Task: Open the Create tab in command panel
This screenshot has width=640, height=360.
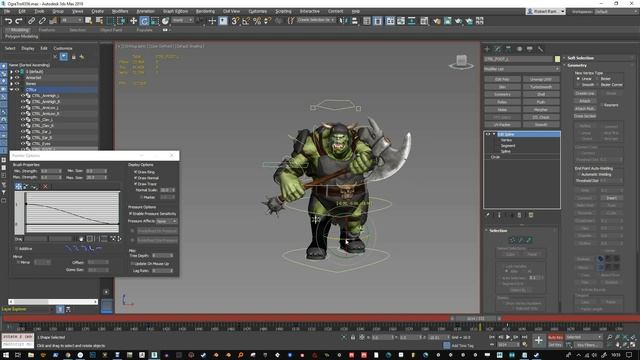Action: tap(487, 49)
